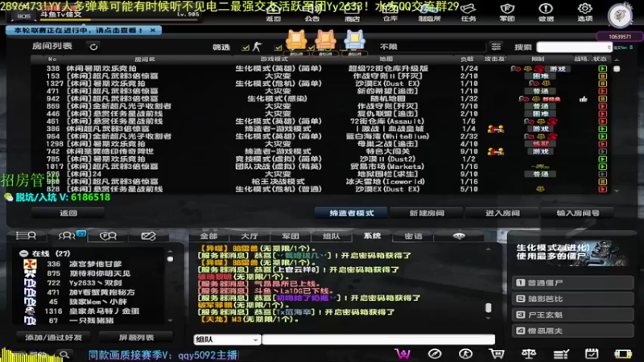Viewport: 644px width, 362px height.
Task: Select the 憎恶屠夫 option
Action: (573, 331)
